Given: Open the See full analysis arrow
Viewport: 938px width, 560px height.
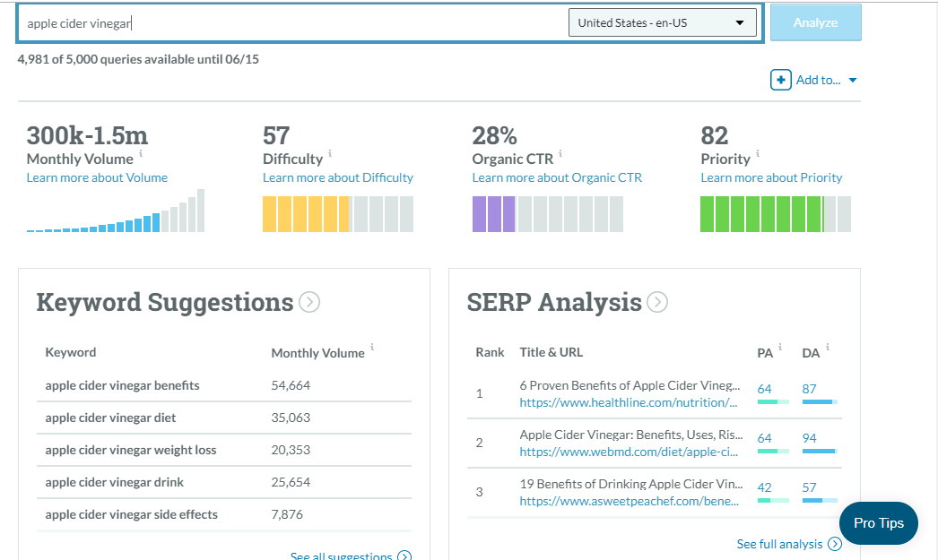Looking at the screenshot, I should [x=835, y=544].
